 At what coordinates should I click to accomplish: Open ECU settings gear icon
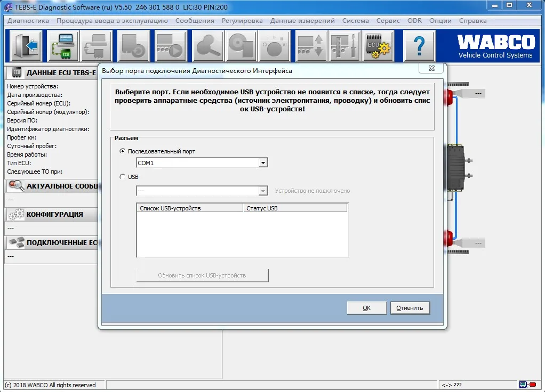point(378,46)
